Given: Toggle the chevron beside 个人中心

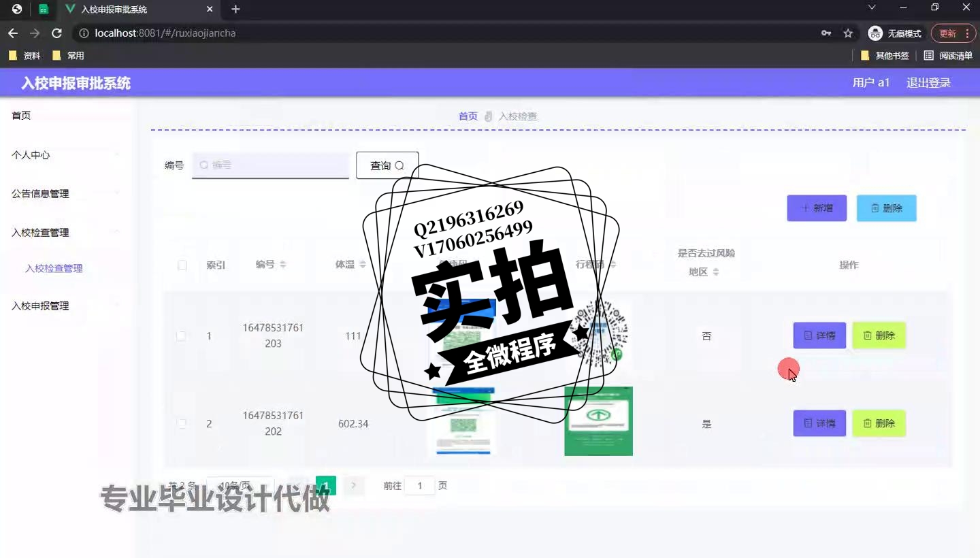Looking at the screenshot, I should coord(116,154).
